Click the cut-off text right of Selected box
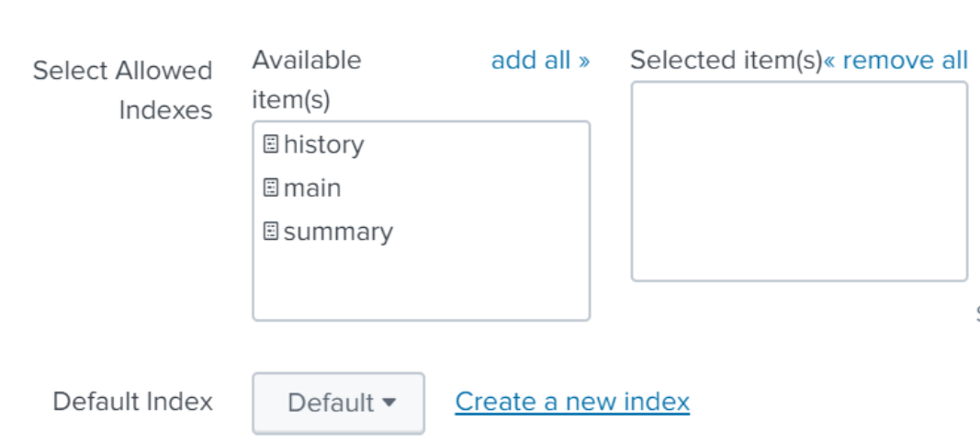Screen dimensions: 980x444 (976, 313)
